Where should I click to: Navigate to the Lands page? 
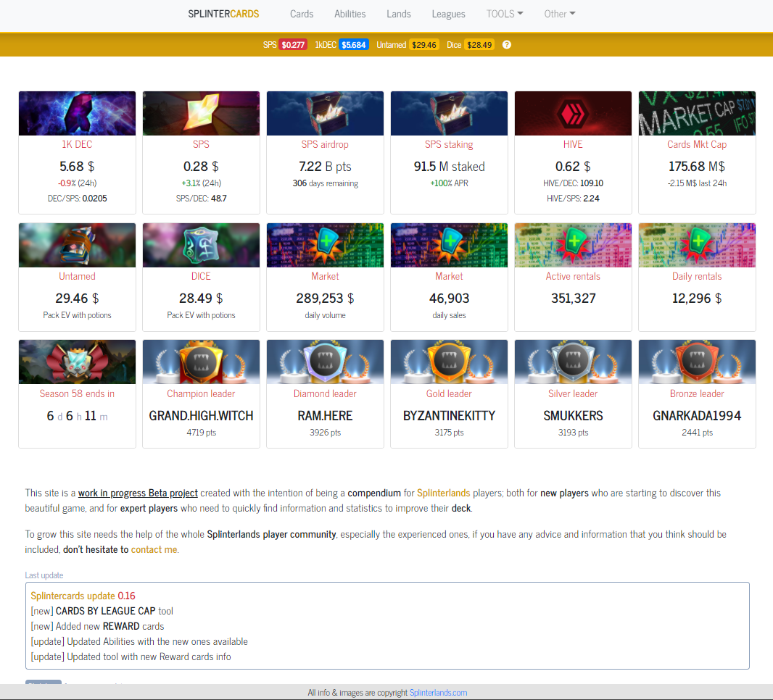coord(399,14)
